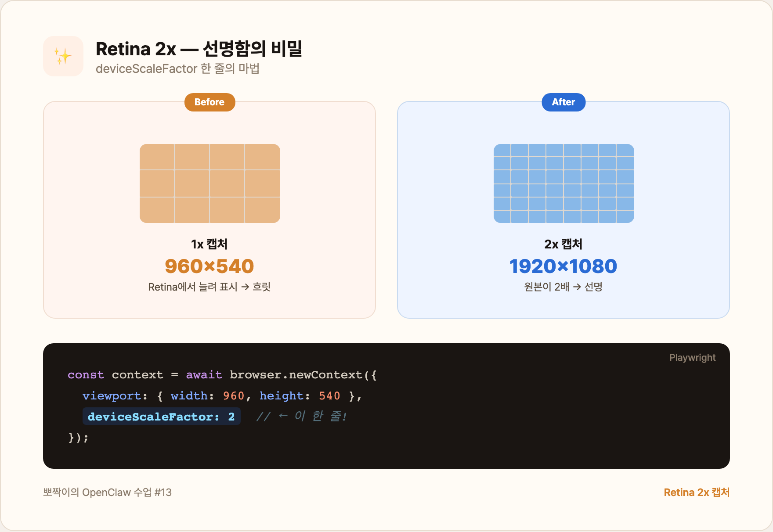Enable the 2x 캡처 option
This screenshot has width=773, height=532.
click(x=563, y=244)
